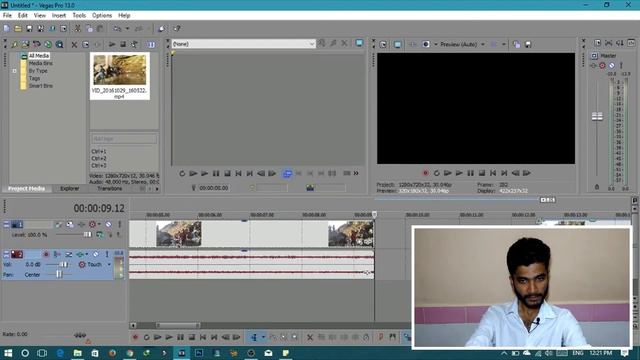Click the Add tags input field
Viewport: 640px width, 360px height.
124,139
